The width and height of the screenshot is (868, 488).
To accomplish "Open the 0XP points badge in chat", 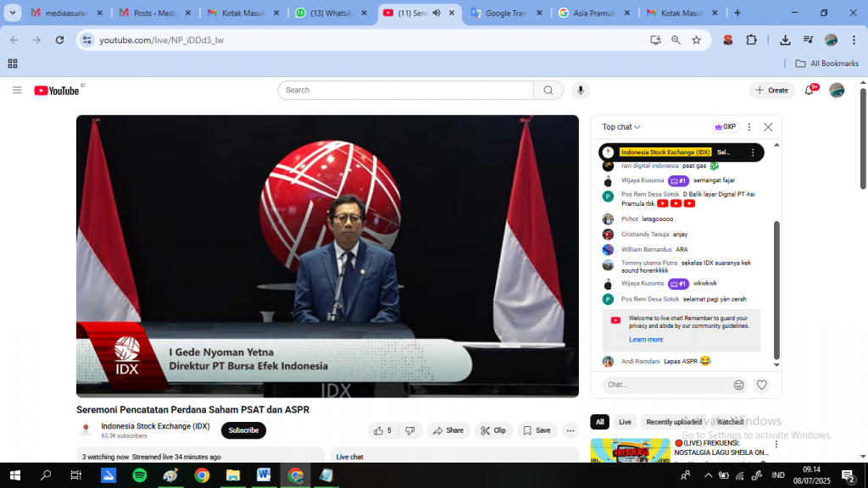I will (726, 127).
